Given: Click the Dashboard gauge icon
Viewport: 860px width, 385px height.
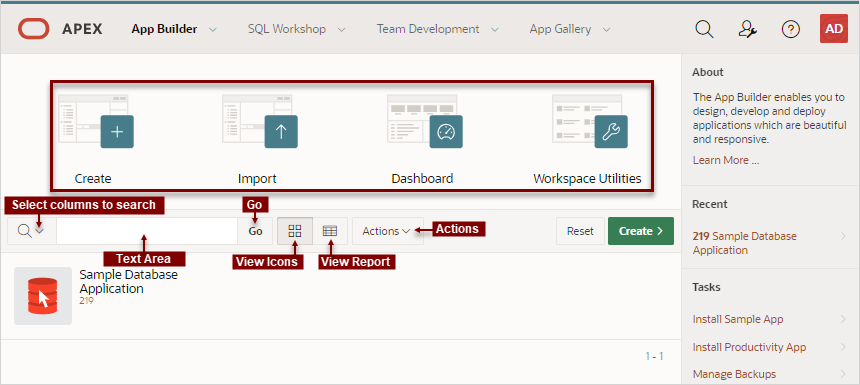Looking at the screenshot, I should click(x=446, y=132).
